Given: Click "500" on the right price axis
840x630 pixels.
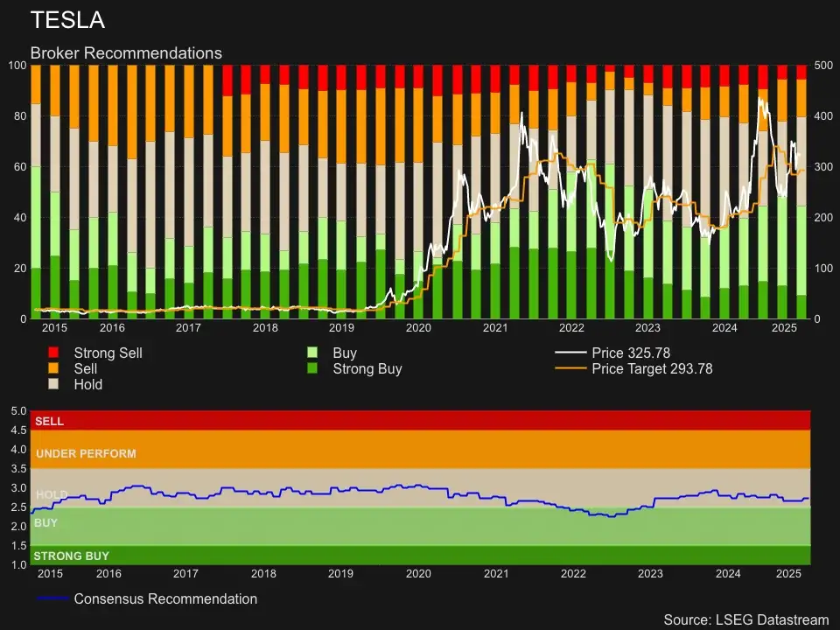Looking at the screenshot, I should coord(823,66).
